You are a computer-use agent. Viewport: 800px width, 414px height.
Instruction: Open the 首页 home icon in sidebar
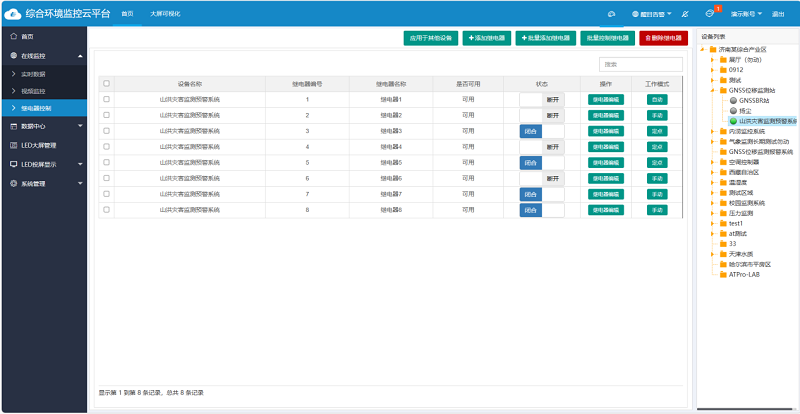click(x=13, y=37)
